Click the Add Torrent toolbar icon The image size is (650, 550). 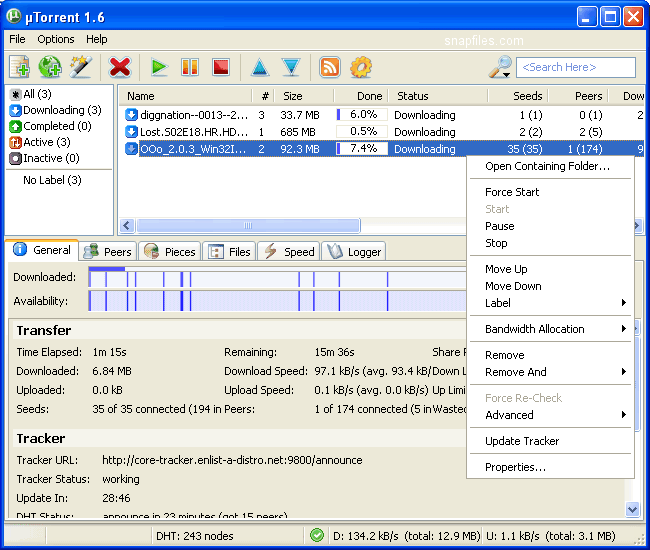point(19,67)
